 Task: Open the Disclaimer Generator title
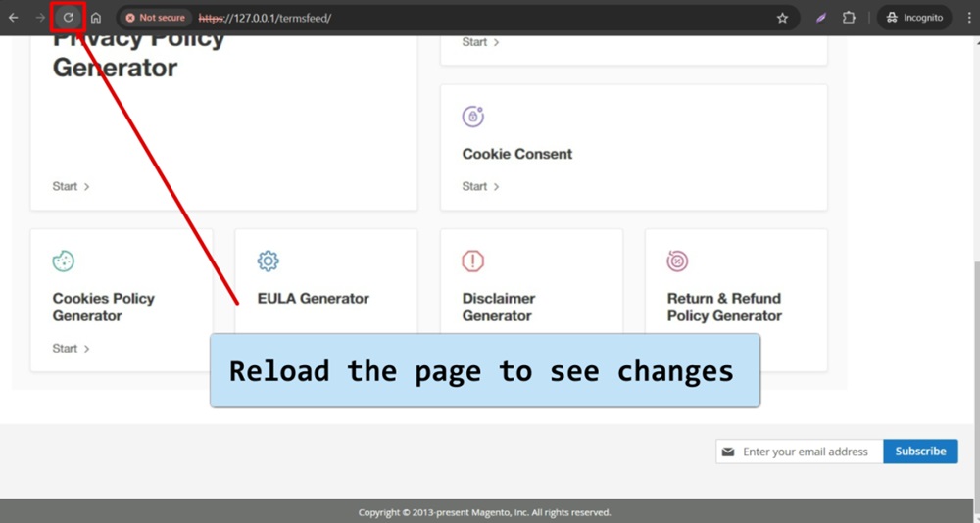499,307
